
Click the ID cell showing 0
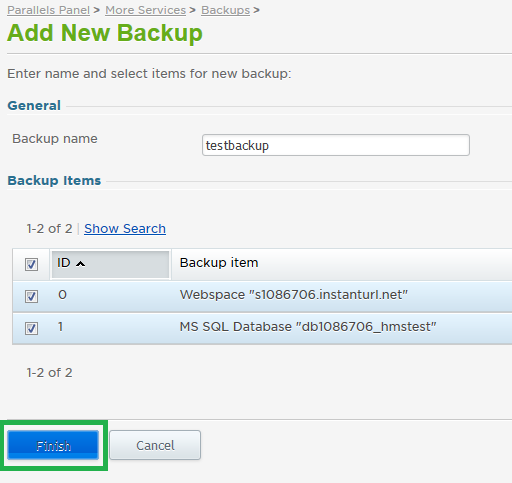(x=62, y=295)
